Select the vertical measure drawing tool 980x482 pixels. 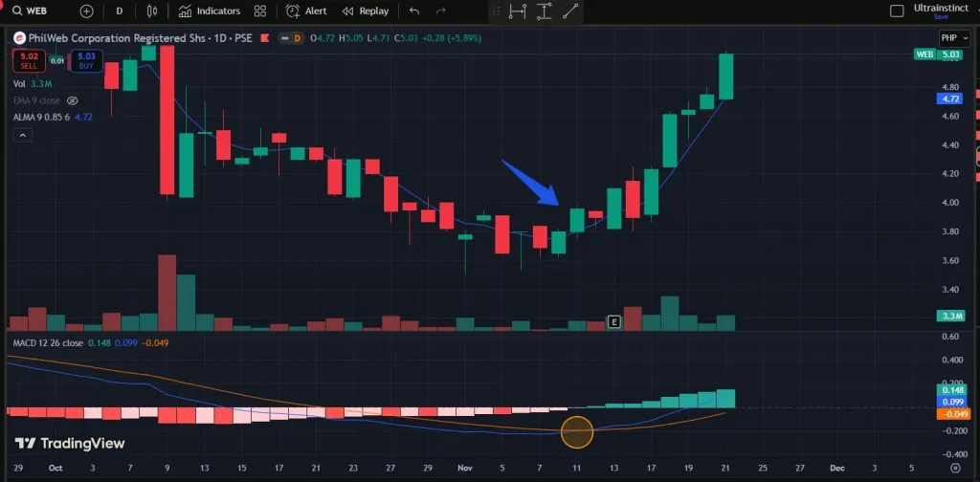[544, 11]
